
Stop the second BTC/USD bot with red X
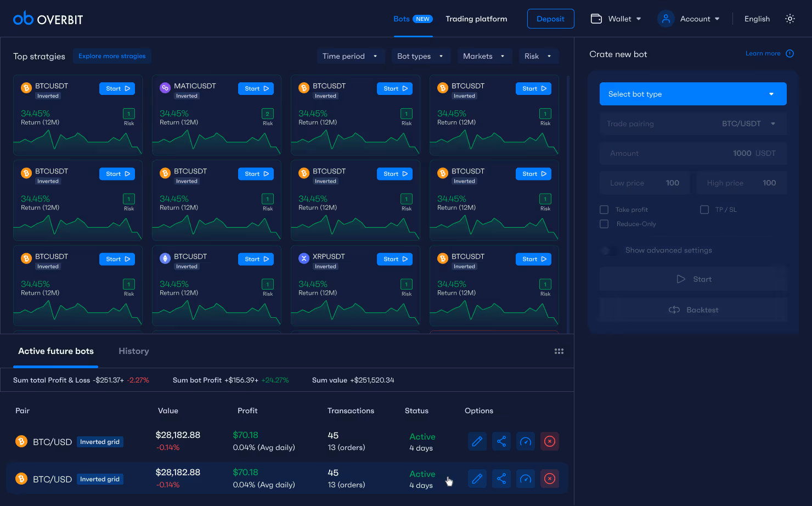[550, 479]
